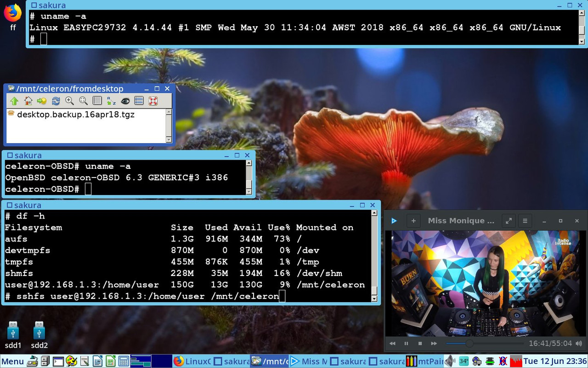Click the volume speaker tray icon
Image resolution: width=588 pixels, height=368 pixels.
tap(450, 362)
